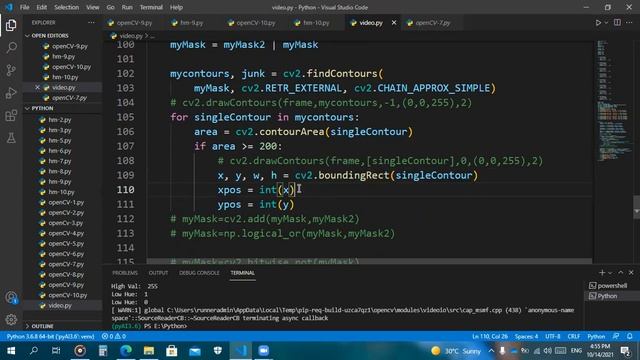Open Microsoft Edge from taskbar

click(126, 351)
